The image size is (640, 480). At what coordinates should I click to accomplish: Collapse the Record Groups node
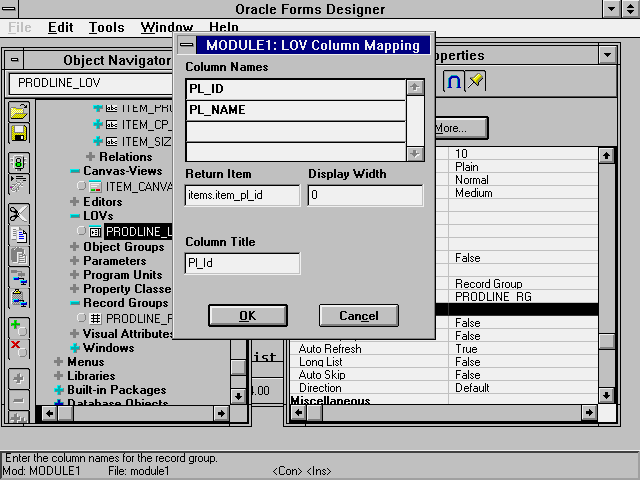pyautogui.click(x=75, y=303)
